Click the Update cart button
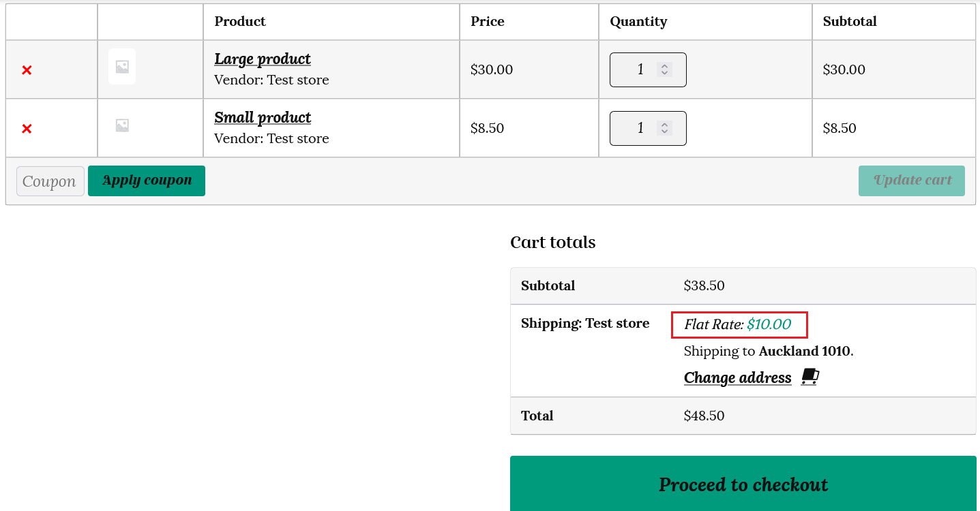Screen dimensions: 980x511 [911, 181]
